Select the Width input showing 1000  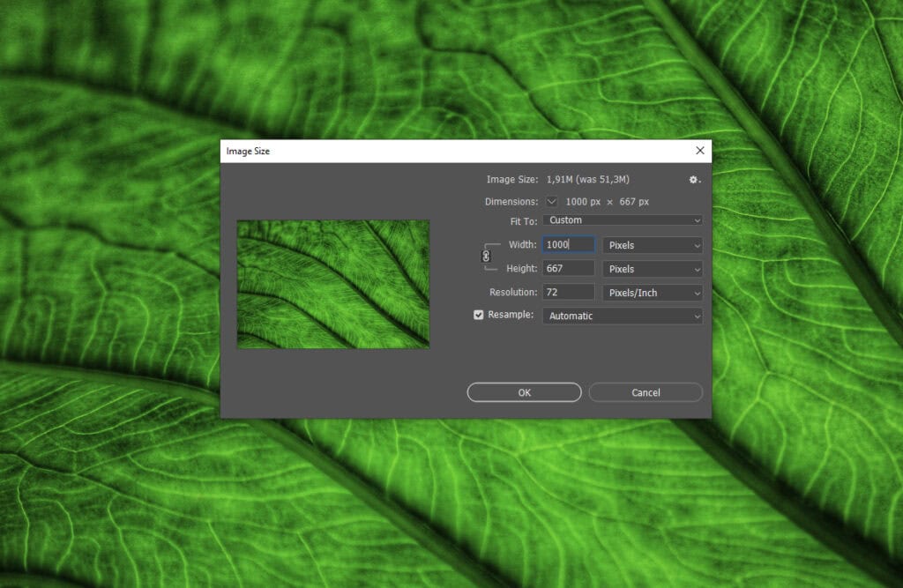point(567,244)
